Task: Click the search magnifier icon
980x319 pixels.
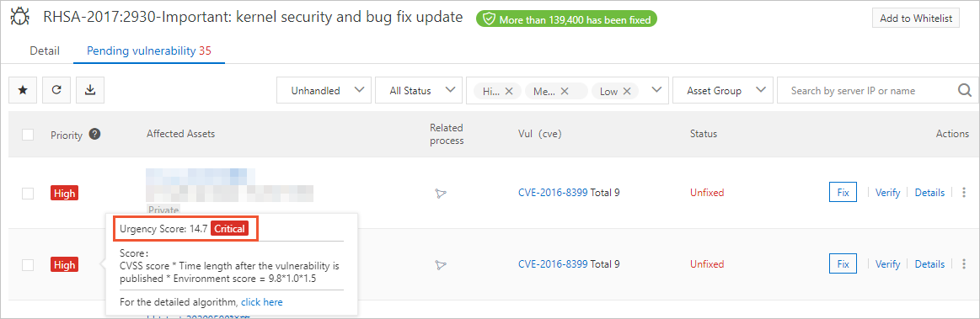Action: click(964, 91)
